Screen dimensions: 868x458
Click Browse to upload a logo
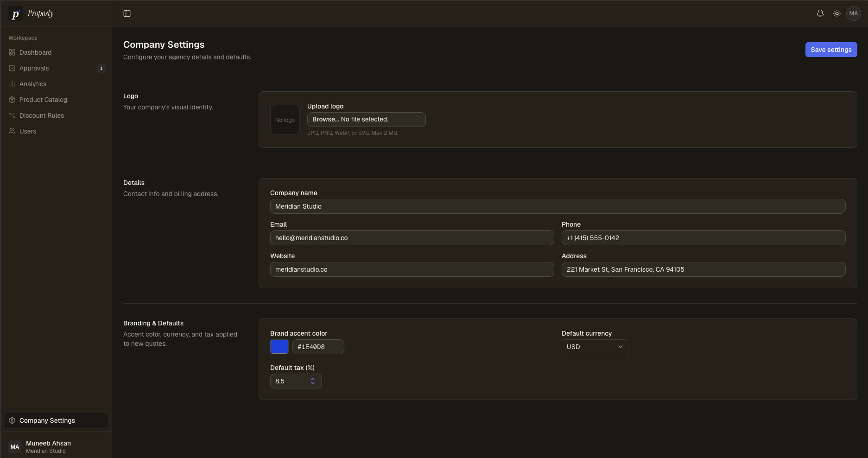pos(325,120)
